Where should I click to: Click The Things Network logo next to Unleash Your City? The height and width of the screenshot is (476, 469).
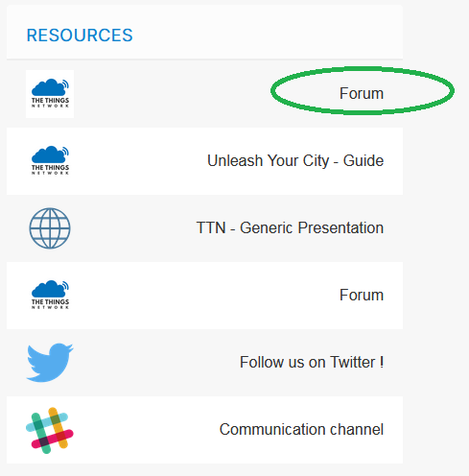(x=50, y=160)
